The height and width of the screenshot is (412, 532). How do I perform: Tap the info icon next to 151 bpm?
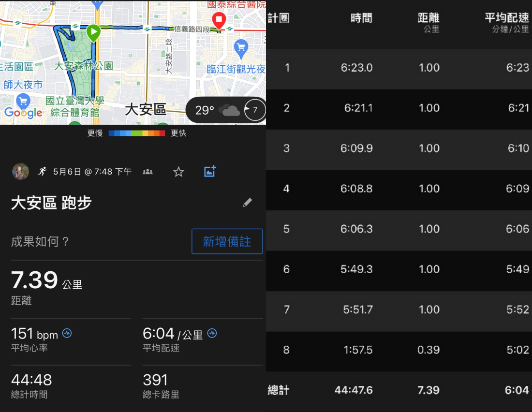[x=67, y=333]
